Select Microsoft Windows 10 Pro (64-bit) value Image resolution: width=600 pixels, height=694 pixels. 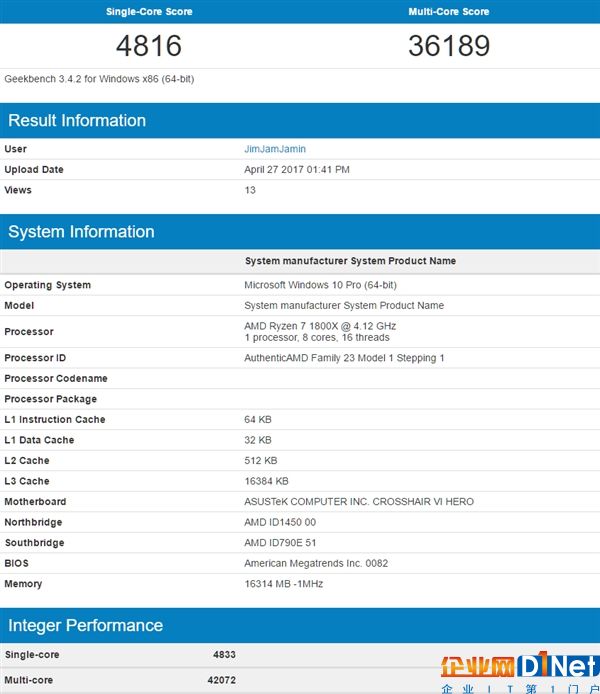pyautogui.click(x=320, y=285)
